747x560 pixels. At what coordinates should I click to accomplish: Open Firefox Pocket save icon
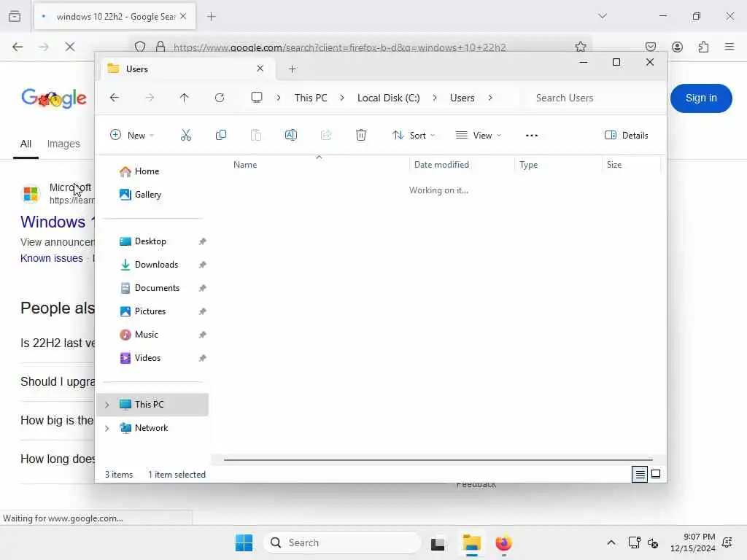(x=651, y=47)
